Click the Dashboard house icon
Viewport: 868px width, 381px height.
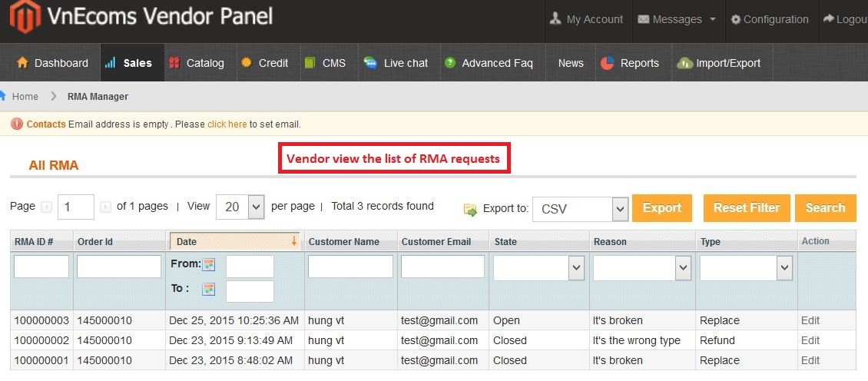pos(22,62)
